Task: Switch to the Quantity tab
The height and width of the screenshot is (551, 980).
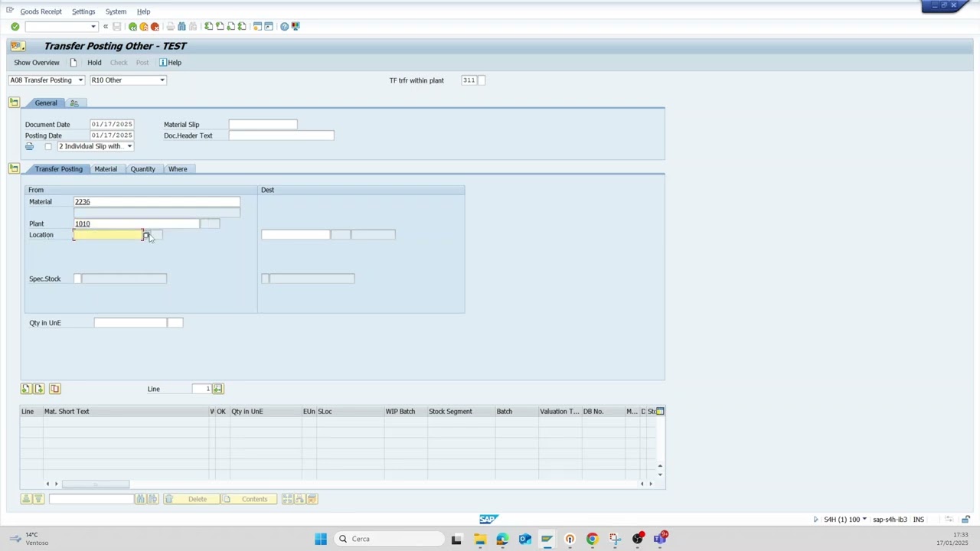Action: pyautogui.click(x=142, y=168)
